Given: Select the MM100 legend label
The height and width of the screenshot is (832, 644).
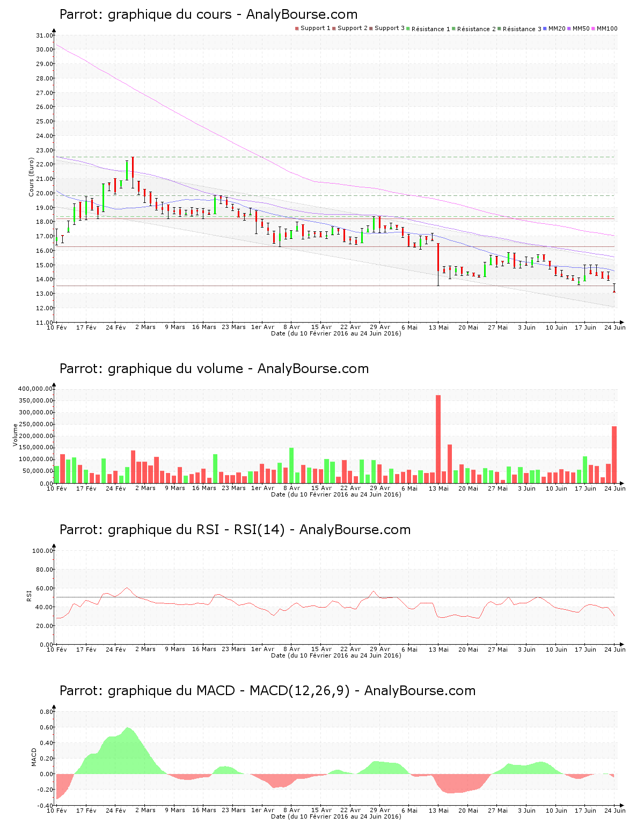Looking at the screenshot, I should click(607, 28).
